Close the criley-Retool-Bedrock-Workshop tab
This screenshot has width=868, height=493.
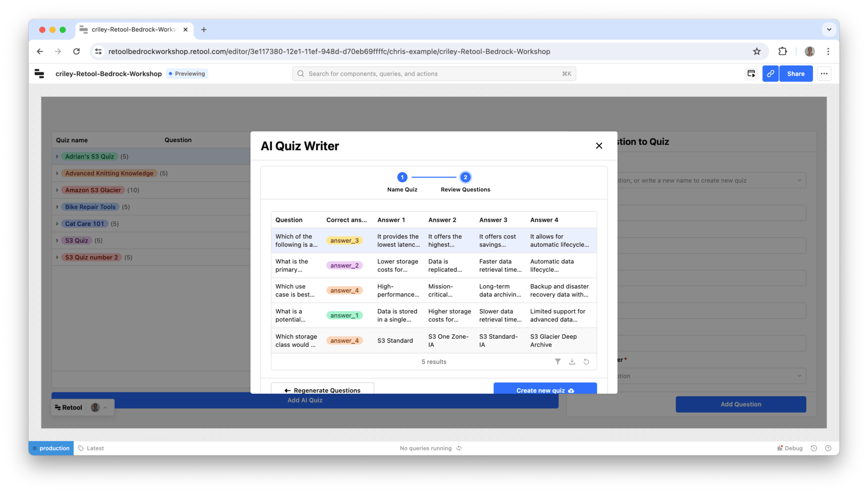click(185, 29)
